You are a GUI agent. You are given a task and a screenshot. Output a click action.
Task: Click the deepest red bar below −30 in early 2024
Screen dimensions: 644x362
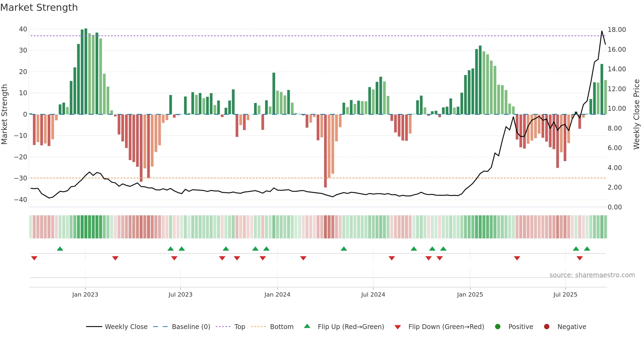coord(325,151)
